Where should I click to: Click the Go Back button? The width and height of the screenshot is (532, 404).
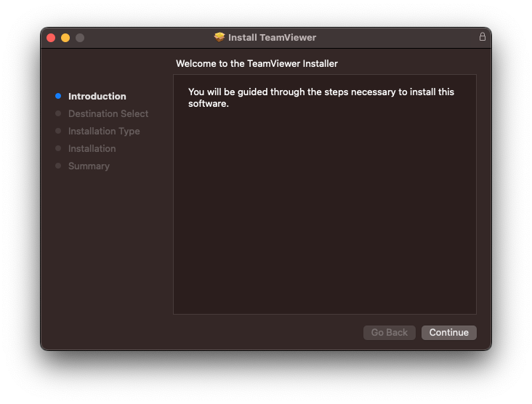[x=389, y=332]
